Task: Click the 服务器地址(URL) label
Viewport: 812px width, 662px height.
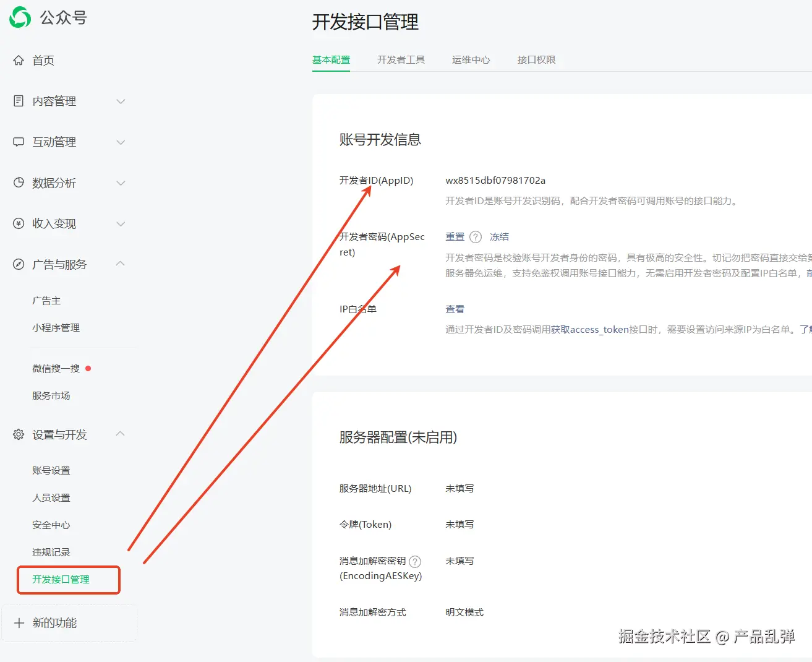Action: pyautogui.click(x=375, y=489)
